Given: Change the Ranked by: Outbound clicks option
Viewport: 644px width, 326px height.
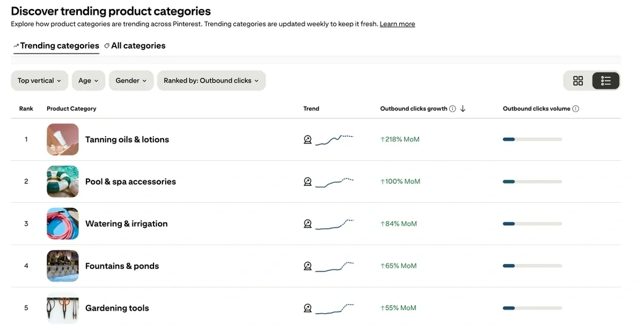Looking at the screenshot, I should click(x=211, y=80).
